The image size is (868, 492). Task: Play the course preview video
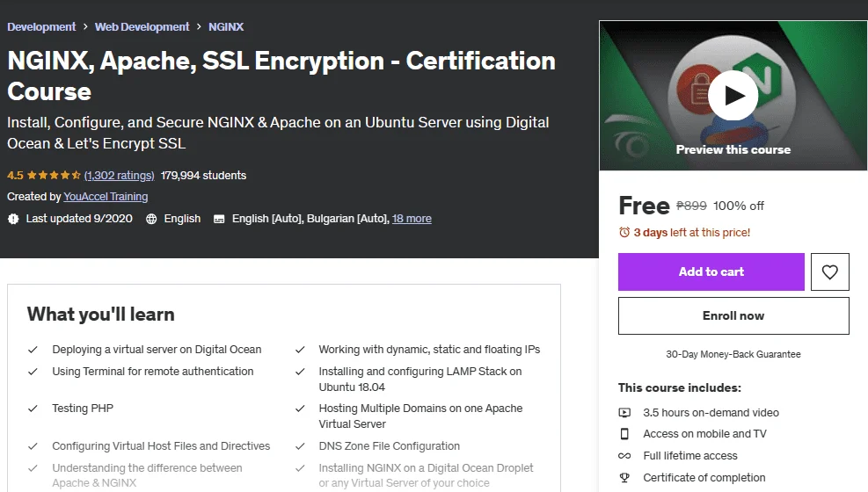733,96
